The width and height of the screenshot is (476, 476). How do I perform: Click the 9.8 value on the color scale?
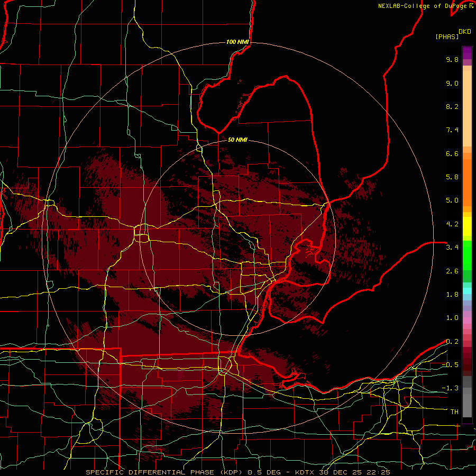pyautogui.click(x=452, y=59)
